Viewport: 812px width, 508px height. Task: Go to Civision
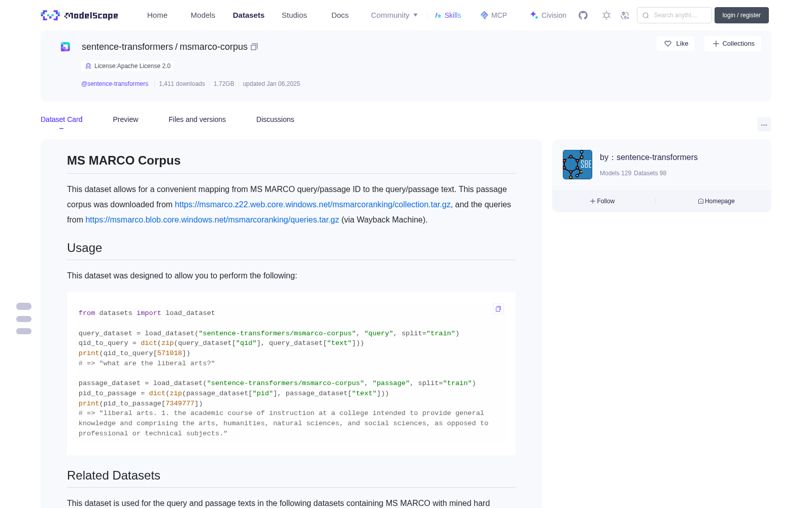(548, 15)
